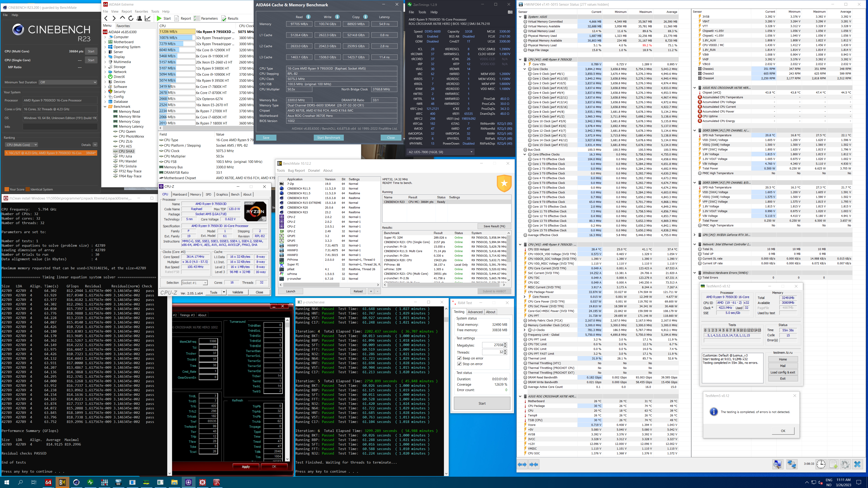Open Minimum Test Duration dropdown in Cinebench

[68, 82]
